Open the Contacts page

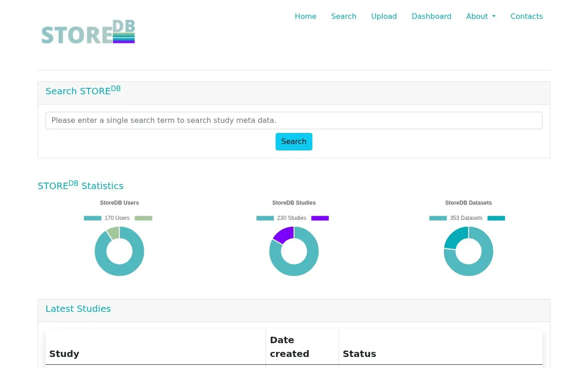[526, 16]
